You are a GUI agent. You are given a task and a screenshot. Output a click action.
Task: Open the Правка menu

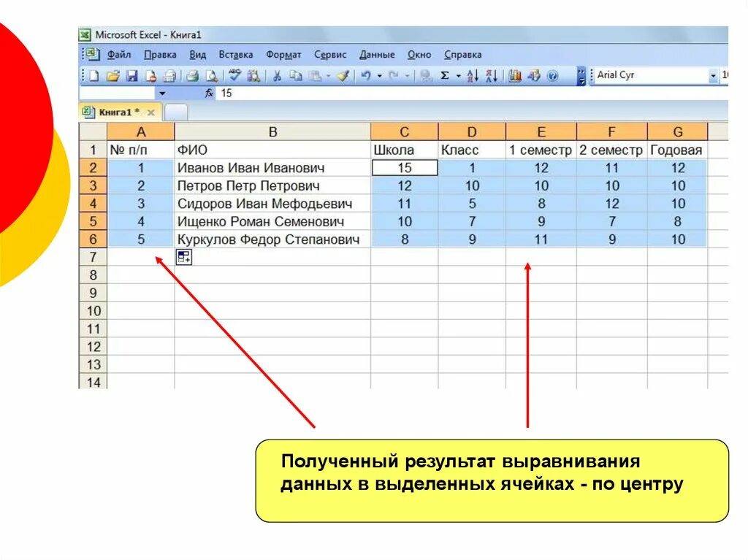click(x=160, y=54)
